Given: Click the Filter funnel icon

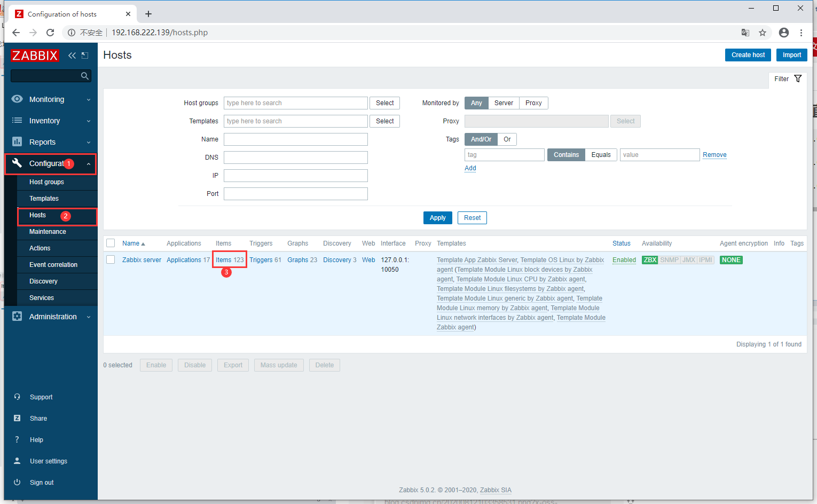Looking at the screenshot, I should pyautogui.click(x=798, y=78).
